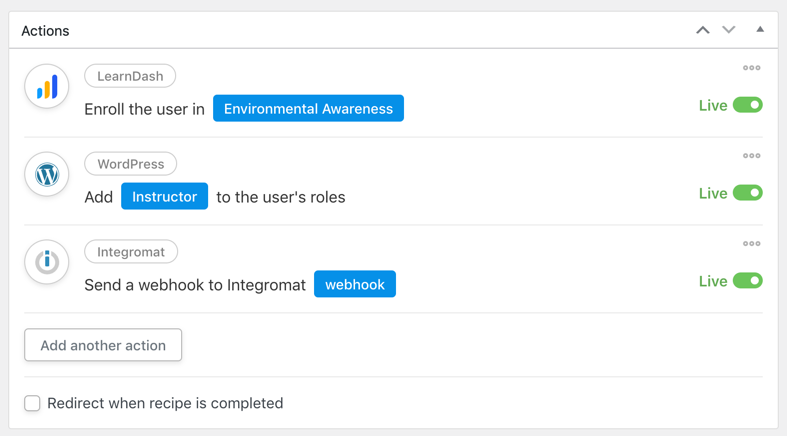Click the LearnDash integration label
This screenshot has width=787, height=436.
pyautogui.click(x=130, y=76)
